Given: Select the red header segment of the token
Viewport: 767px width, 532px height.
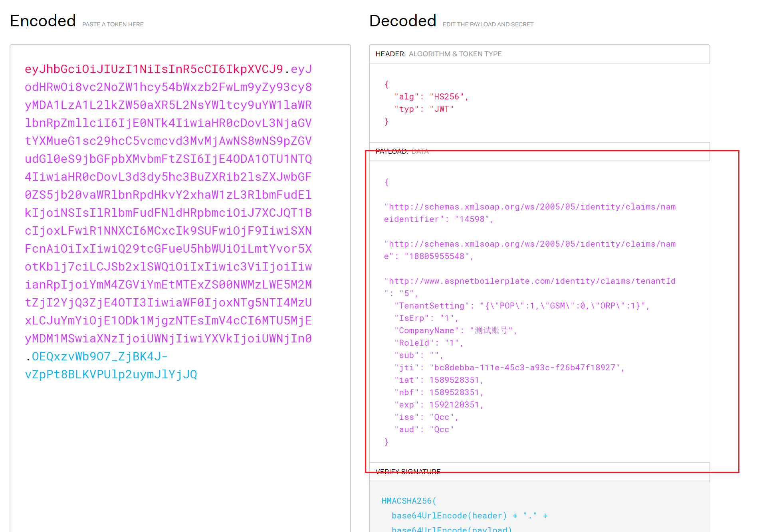Looking at the screenshot, I should 154,69.
